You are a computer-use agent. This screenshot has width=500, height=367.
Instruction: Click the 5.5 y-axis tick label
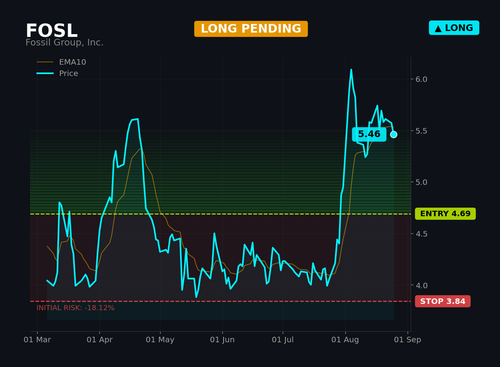click(421, 131)
